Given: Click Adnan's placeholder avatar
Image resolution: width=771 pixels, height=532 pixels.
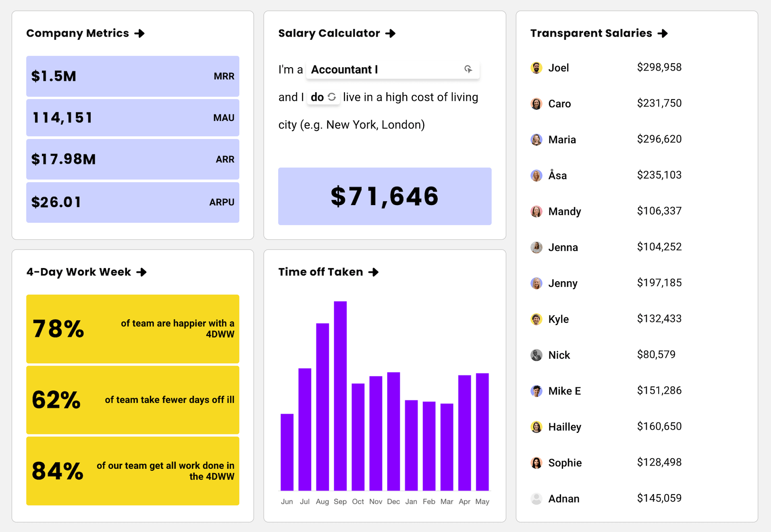Looking at the screenshot, I should click(x=536, y=498).
